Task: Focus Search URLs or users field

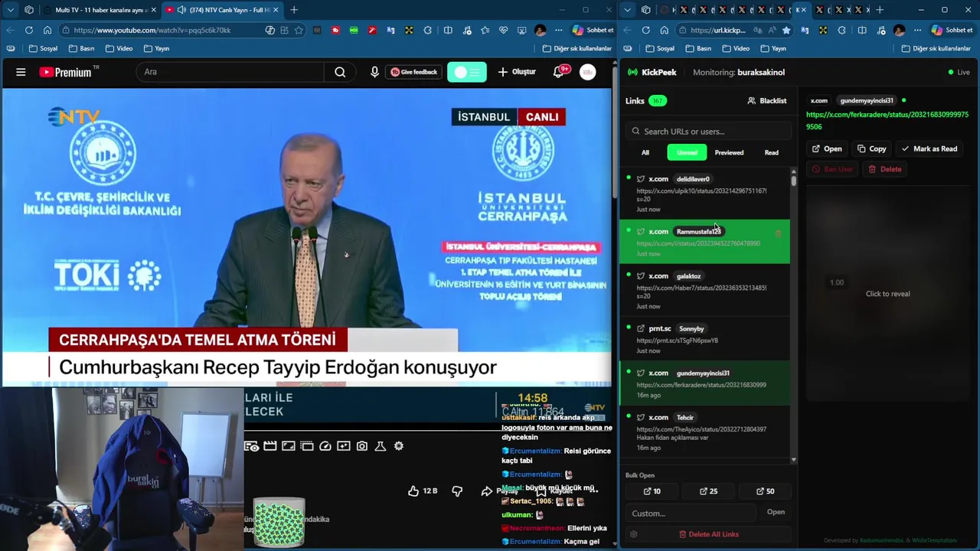Action: click(708, 131)
